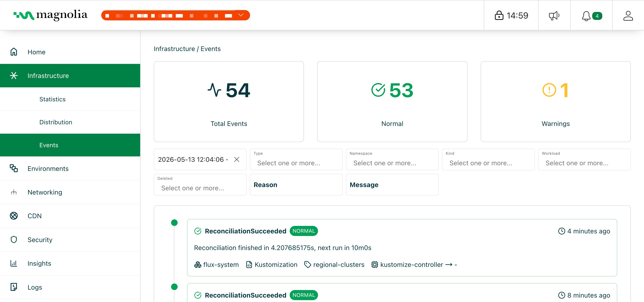Click the Reason filter field

[x=296, y=185]
